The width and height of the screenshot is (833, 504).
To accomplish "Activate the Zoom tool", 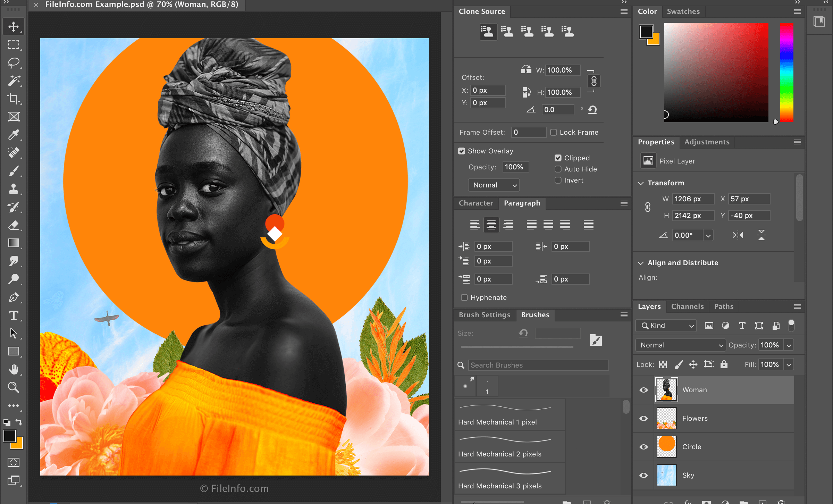I will (x=14, y=387).
